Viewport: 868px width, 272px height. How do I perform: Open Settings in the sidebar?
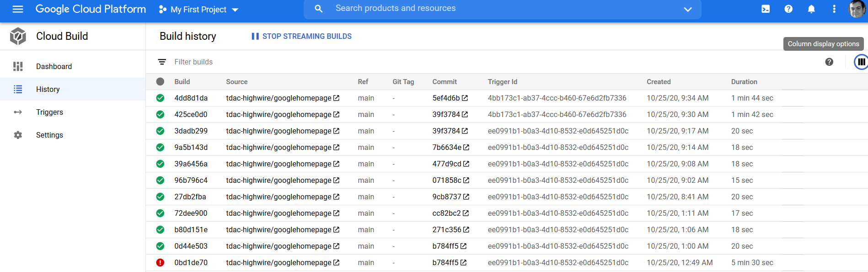point(73,135)
